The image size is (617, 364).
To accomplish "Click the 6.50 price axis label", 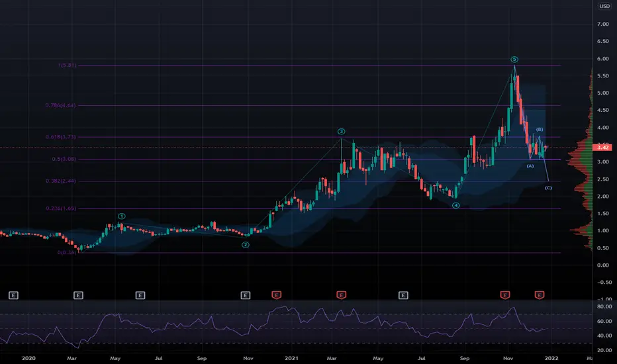I will coord(602,41).
